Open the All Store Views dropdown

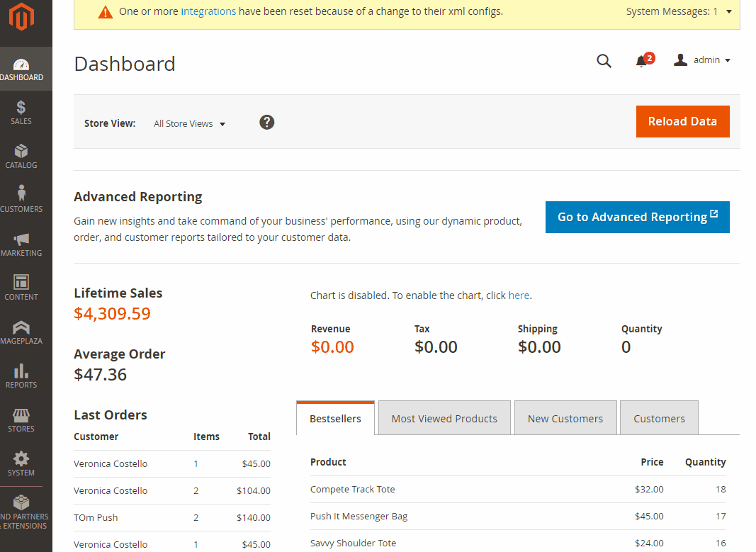tap(189, 124)
